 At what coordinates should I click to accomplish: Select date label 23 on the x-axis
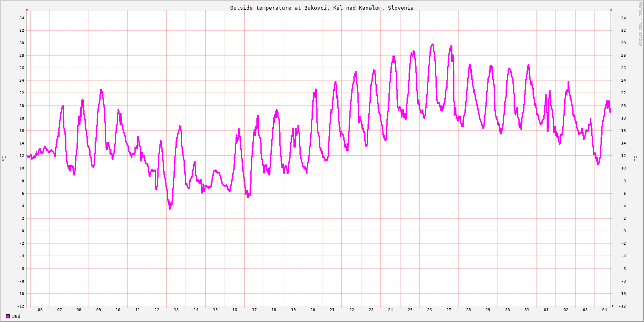pos(371,310)
